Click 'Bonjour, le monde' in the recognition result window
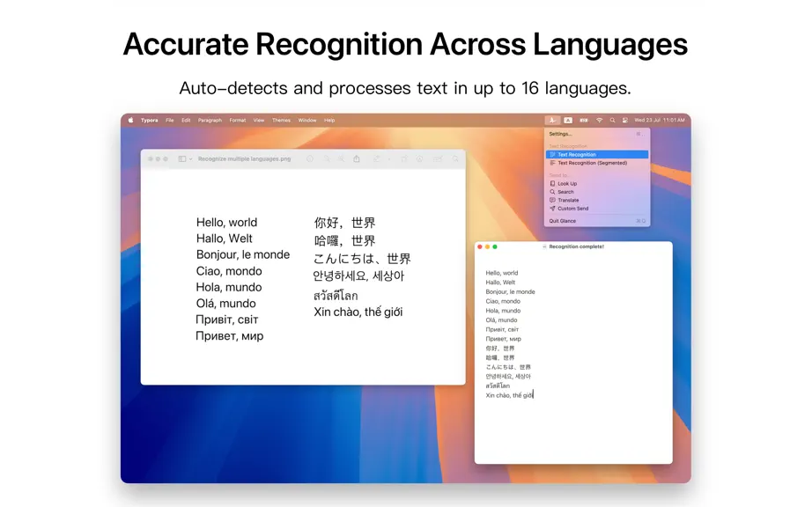This screenshot has height=507, width=812. click(x=510, y=291)
